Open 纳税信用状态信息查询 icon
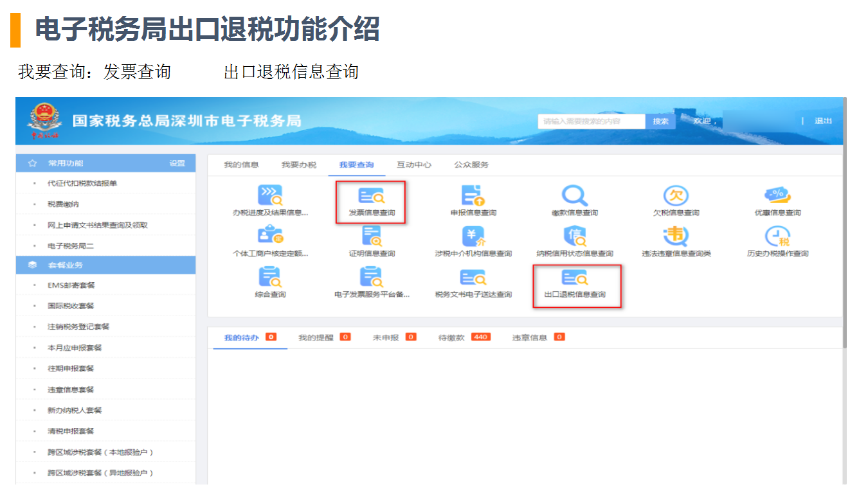Viewport: 868px width, 489px height. tap(575, 236)
